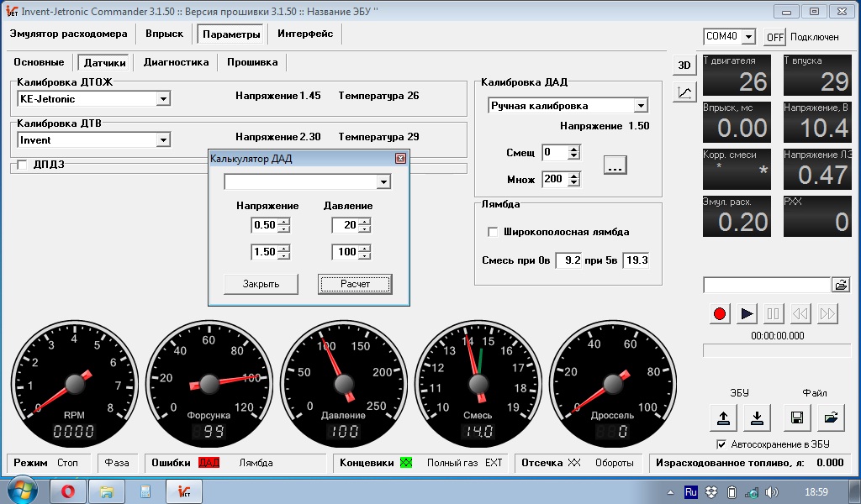The height and width of the screenshot is (504, 861).
Task: Download settings from ECU arrow icon
Action: (758, 417)
